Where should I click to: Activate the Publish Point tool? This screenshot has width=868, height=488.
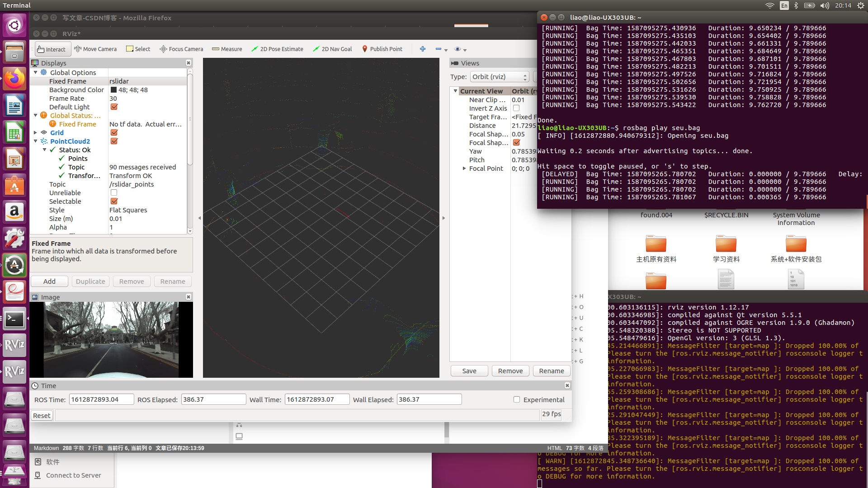click(382, 49)
